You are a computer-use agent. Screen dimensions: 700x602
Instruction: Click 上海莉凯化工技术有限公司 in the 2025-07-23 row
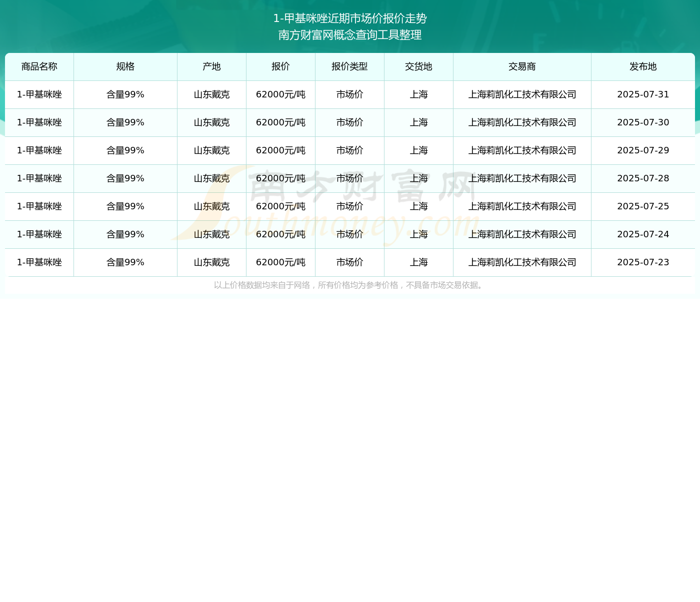(522, 262)
